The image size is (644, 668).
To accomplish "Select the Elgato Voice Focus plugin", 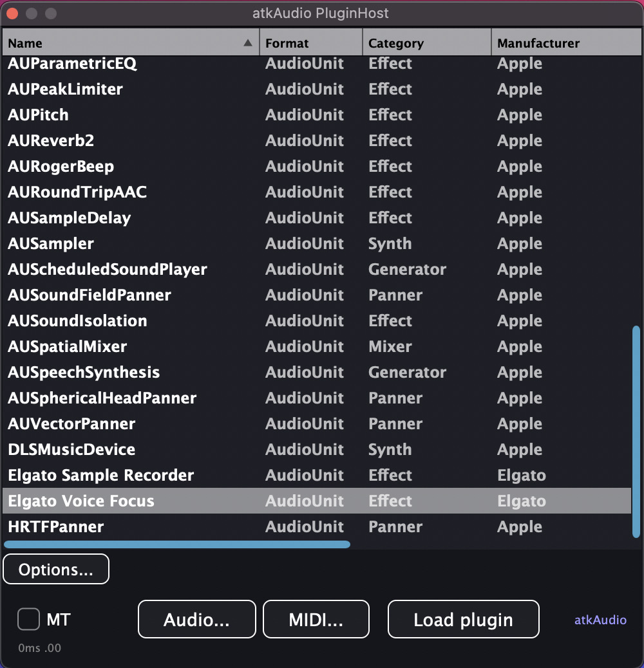I will pos(81,501).
